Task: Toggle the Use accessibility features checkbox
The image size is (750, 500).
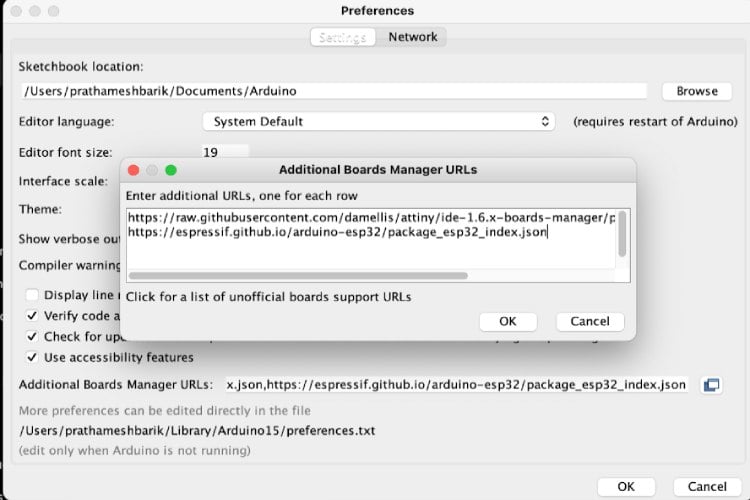Action: pos(33,357)
